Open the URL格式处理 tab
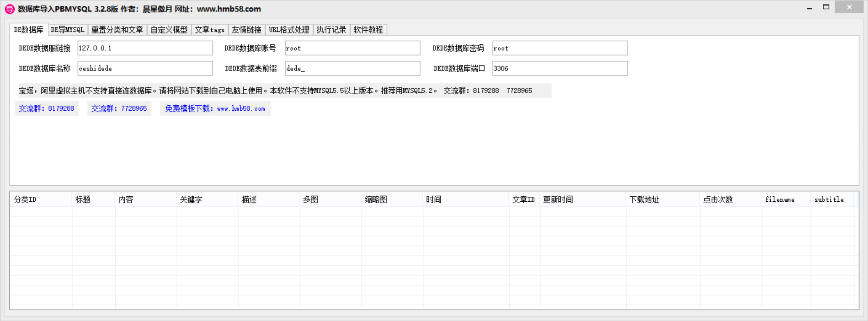This screenshot has height=321, width=868. pos(289,30)
